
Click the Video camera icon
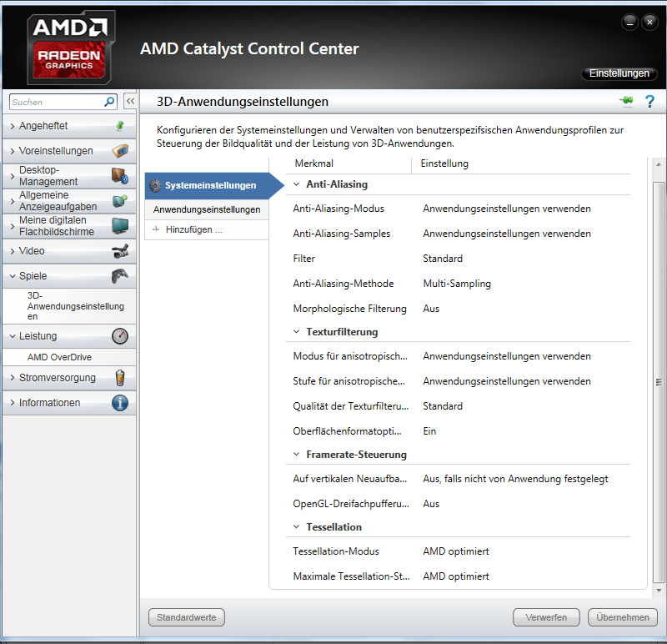[x=120, y=251]
